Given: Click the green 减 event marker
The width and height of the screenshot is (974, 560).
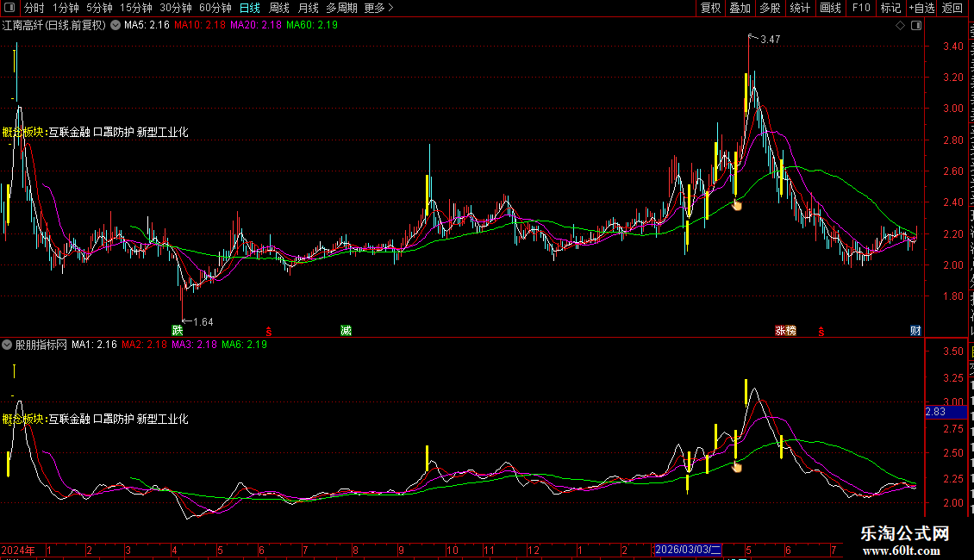Looking at the screenshot, I should coord(346,330).
